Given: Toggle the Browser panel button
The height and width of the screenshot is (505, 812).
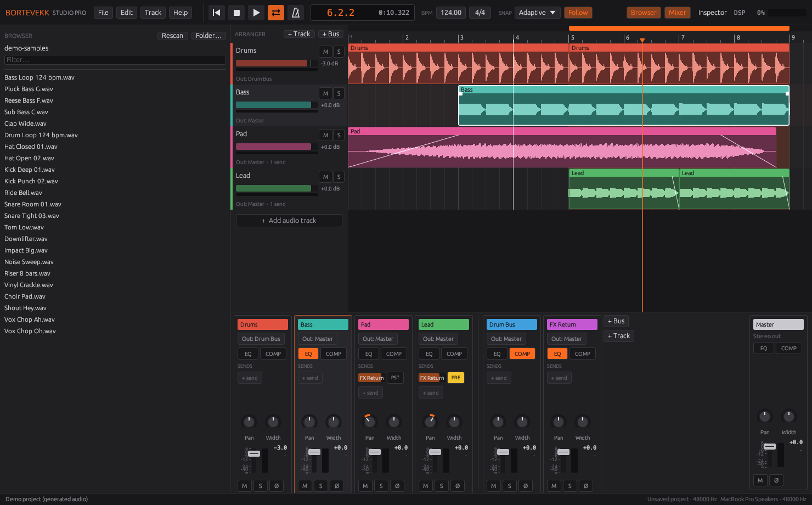Looking at the screenshot, I should (x=644, y=13).
